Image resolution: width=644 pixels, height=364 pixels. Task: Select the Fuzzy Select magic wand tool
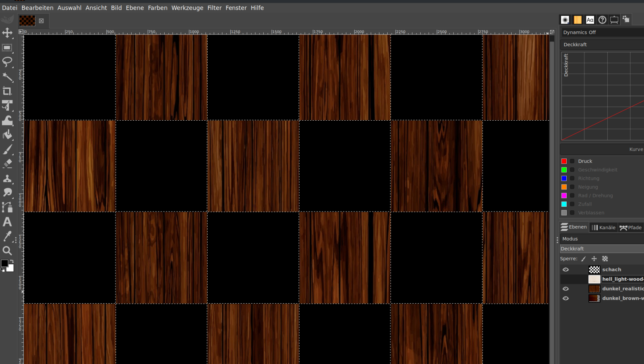[7, 77]
